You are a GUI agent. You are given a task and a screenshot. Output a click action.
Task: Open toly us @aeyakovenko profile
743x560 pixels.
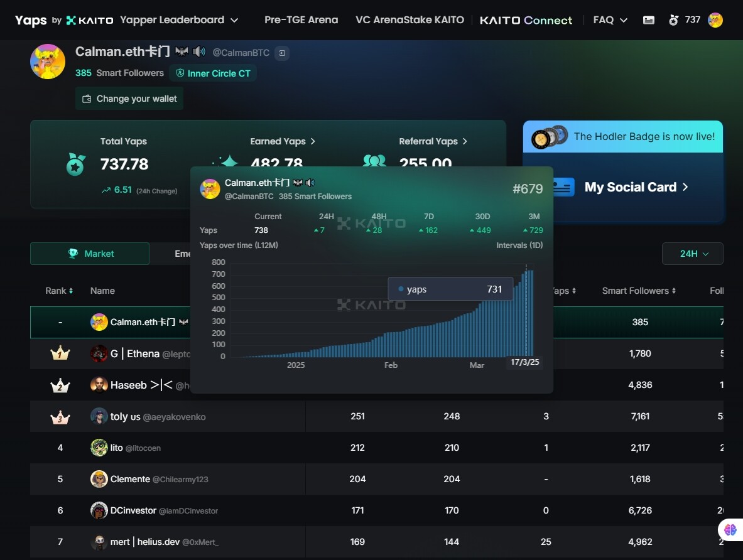coord(158,417)
